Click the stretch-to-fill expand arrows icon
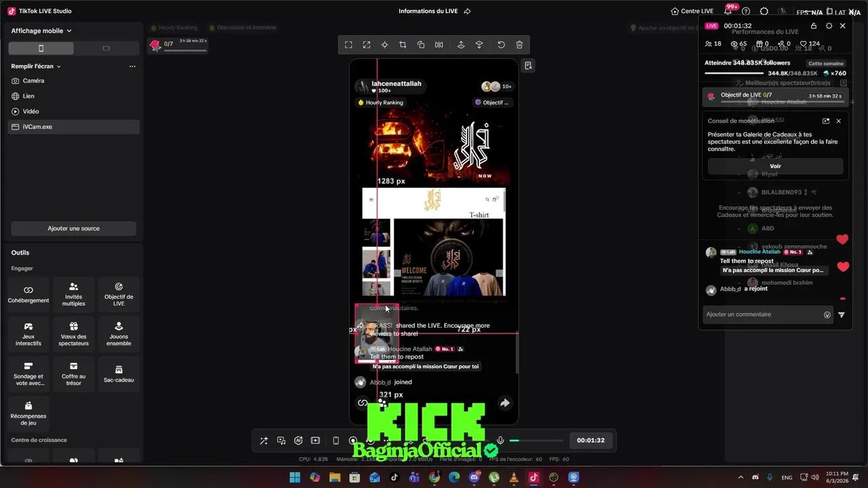This screenshot has width=868, height=488. tap(366, 45)
